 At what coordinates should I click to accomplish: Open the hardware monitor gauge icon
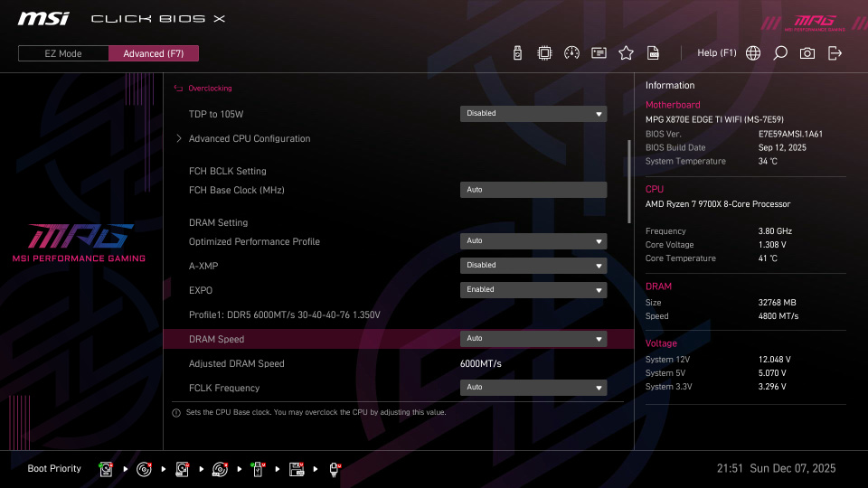[571, 53]
